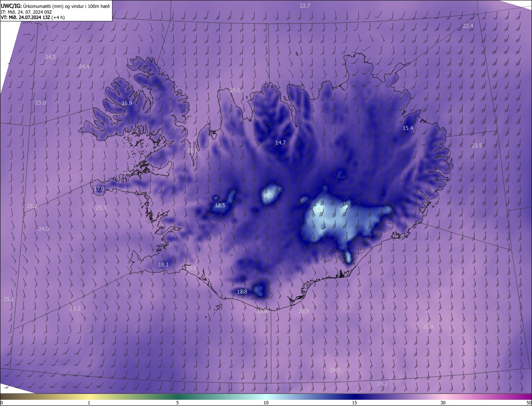This screenshot has height=406, width=532.
Task: Click the colorbar tick label 50
Action: (529, 403)
